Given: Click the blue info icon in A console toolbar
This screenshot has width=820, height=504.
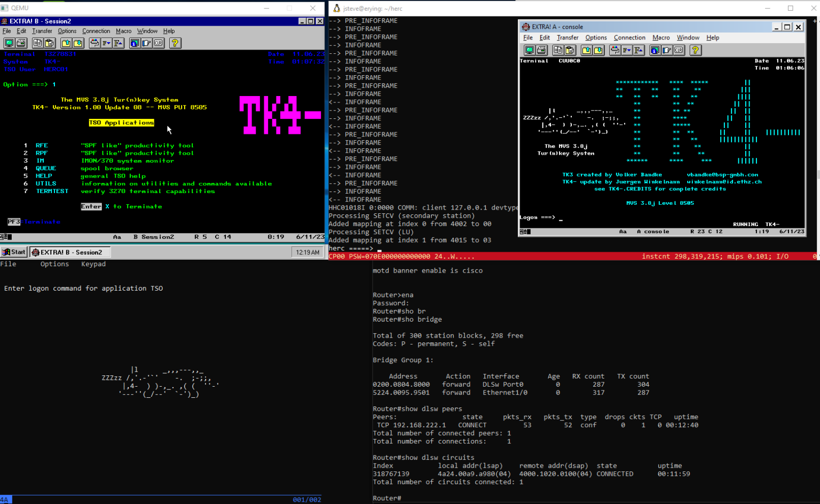Looking at the screenshot, I should coord(655,51).
